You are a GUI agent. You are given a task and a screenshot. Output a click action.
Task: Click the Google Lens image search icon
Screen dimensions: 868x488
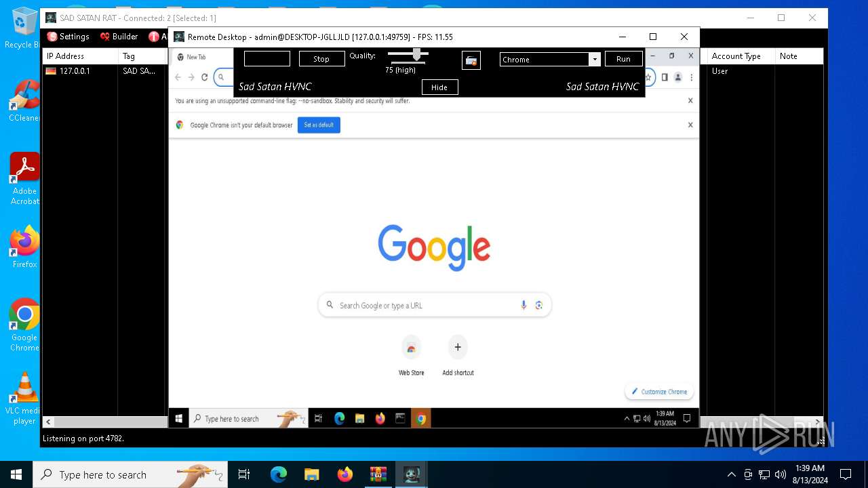pyautogui.click(x=539, y=305)
